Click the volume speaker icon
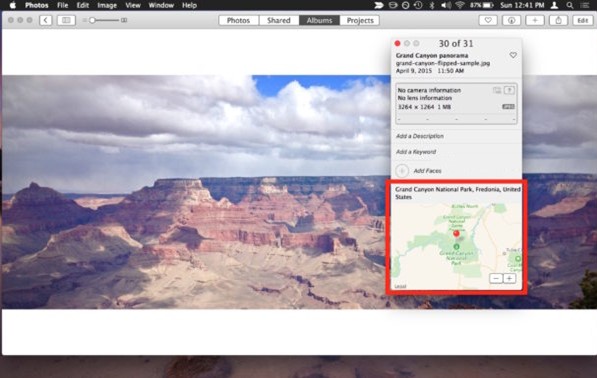Viewport: 597px width, 378px height. coord(445,5)
